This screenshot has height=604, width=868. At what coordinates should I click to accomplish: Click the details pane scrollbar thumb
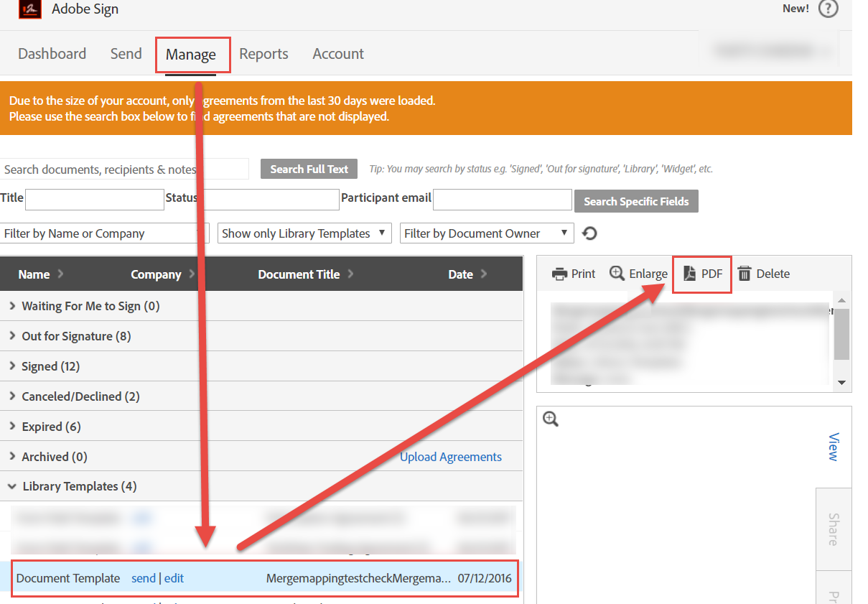coord(842,334)
